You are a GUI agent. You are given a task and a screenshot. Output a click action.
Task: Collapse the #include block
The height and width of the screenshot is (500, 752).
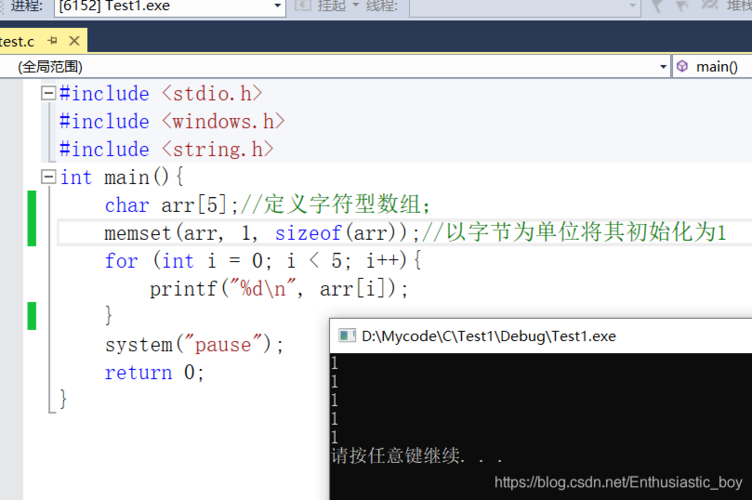tap(48, 93)
